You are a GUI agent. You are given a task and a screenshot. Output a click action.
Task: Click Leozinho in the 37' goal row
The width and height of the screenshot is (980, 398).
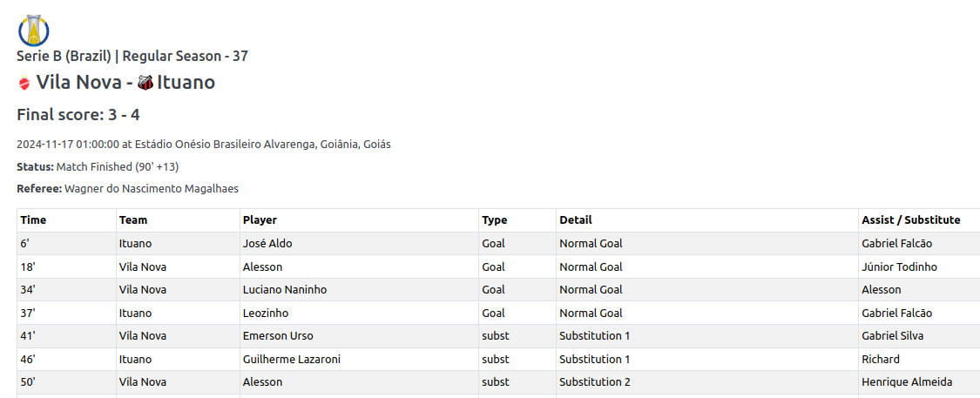point(266,313)
